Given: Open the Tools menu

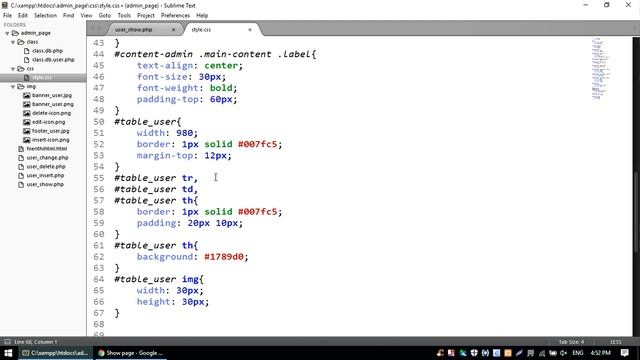Looking at the screenshot, I should point(124,16).
